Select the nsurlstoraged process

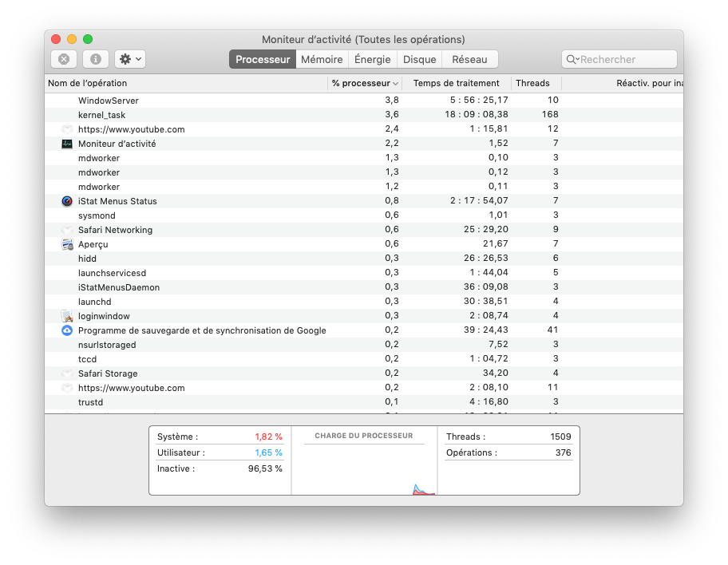364,345
